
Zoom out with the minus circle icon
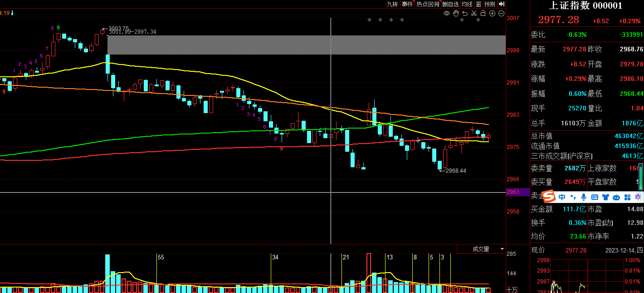tap(501, 14)
